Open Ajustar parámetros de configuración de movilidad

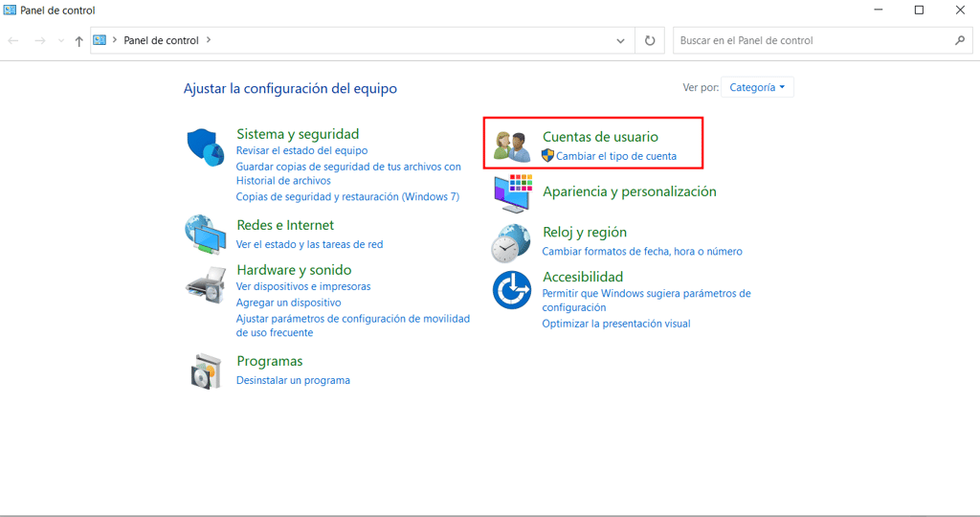coord(352,326)
